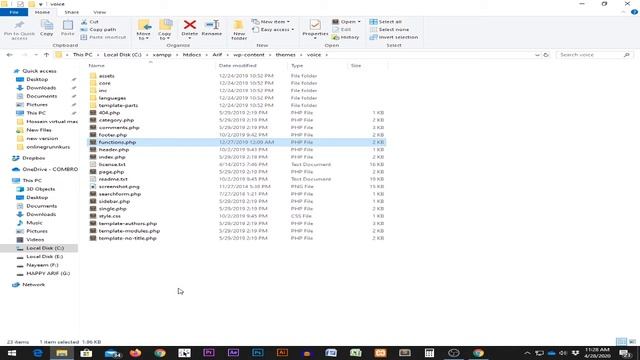This screenshot has width=640, height=360.
Task: Refresh the current folder view
Action: tap(546, 55)
